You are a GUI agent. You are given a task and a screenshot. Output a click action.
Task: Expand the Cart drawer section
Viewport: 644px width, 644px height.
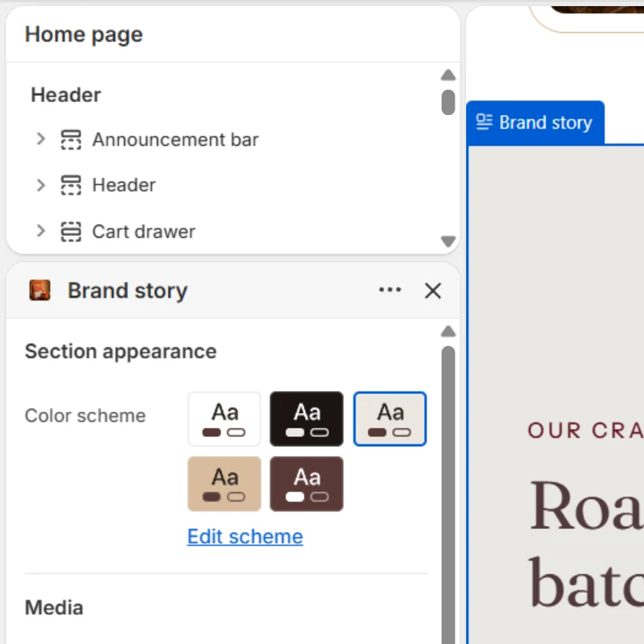pyautogui.click(x=40, y=231)
